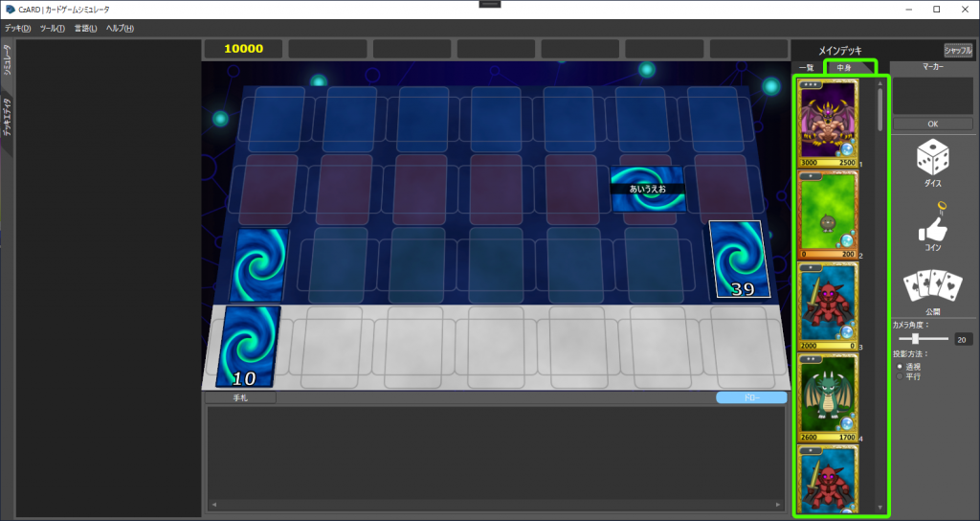Switch to the 一覧 list tab
The width and height of the screenshot is (980, 521).
807,68
